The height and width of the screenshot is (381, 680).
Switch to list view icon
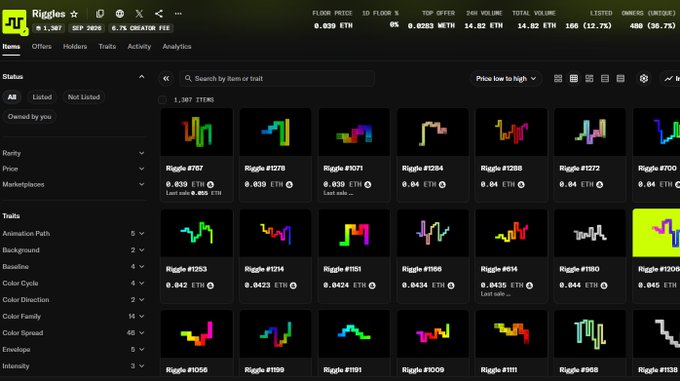pos(605,78)
